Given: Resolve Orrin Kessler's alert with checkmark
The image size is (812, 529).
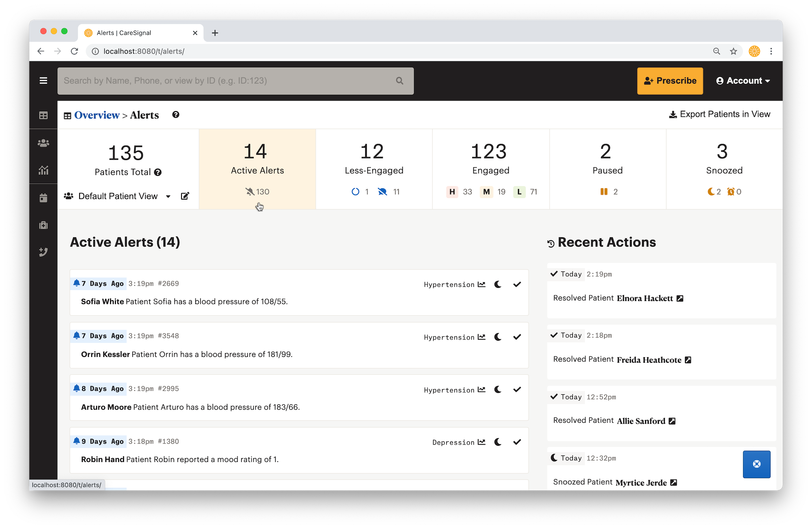Looking at the screenshot, I should pos(517,337).
